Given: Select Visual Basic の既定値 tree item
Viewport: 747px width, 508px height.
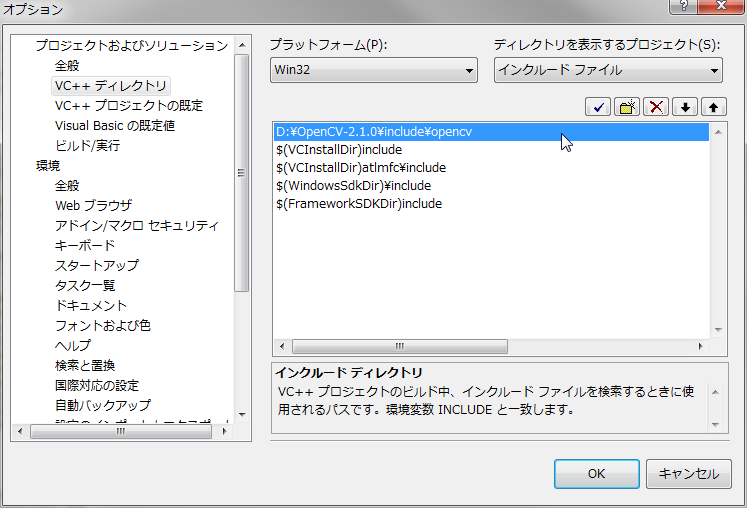Looking at the screenshot, I should [x=115, y=125].
